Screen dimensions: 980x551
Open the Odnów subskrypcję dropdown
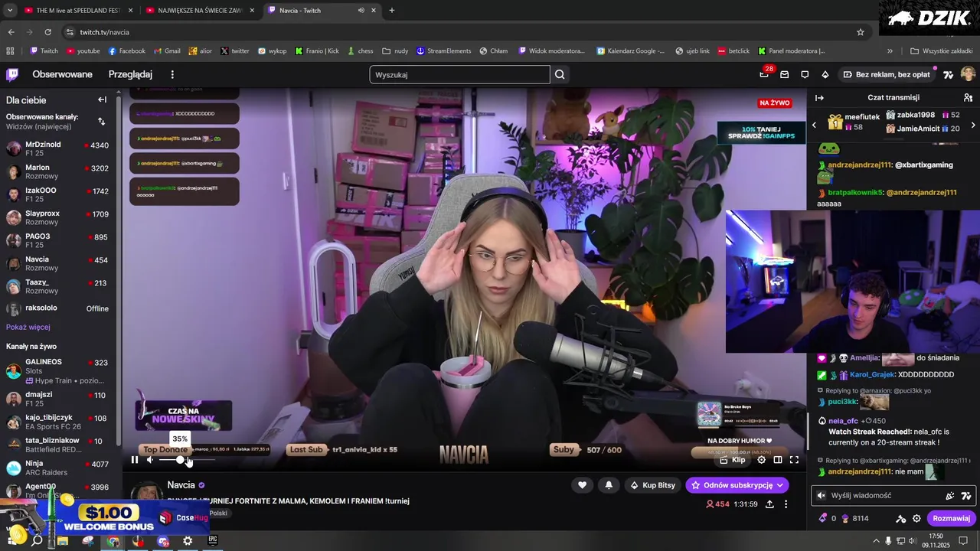pos(737,485)
